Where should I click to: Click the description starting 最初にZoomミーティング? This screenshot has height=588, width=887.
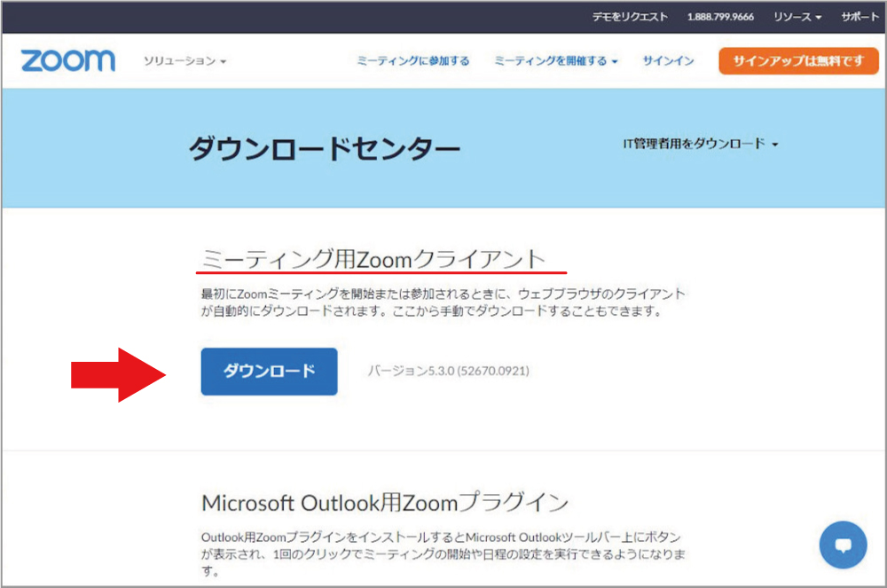pyautogui.click(x=443, y=302)
